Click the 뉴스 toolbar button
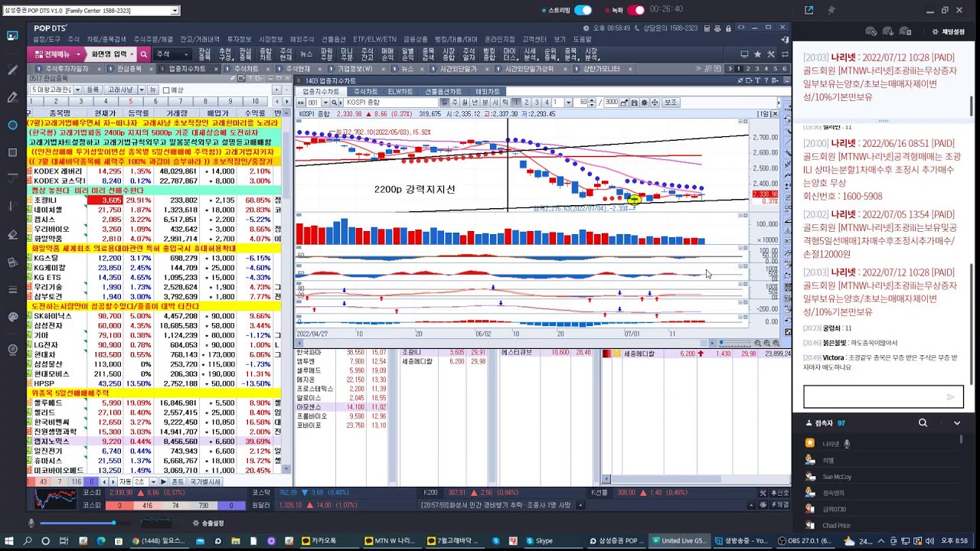 pos(306,54)
